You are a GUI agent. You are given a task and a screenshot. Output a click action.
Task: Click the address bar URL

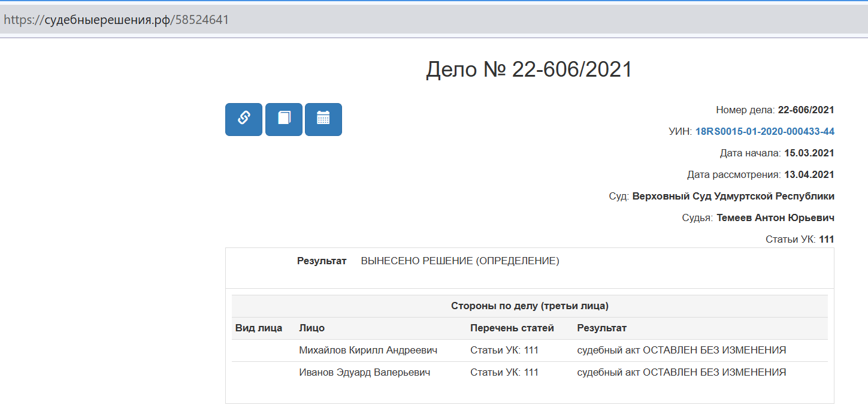pyautogui.click(x=116, y=20)
